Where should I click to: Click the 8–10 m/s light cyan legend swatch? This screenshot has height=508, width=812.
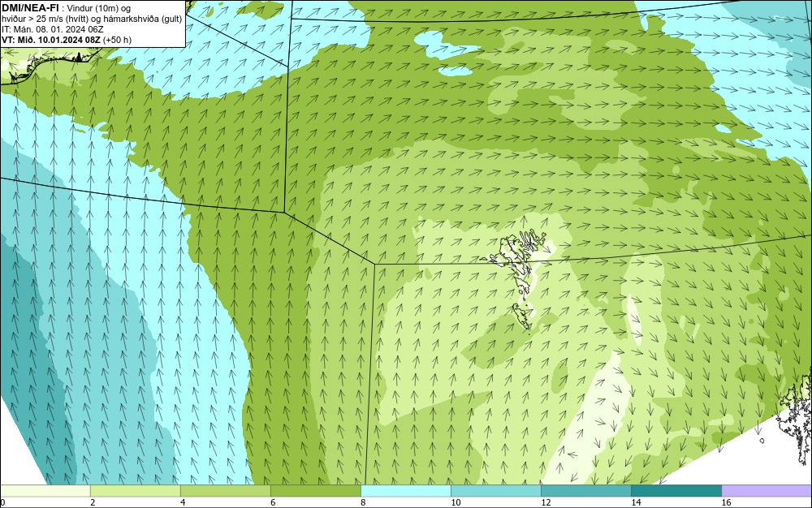click(x=405, y=491)
